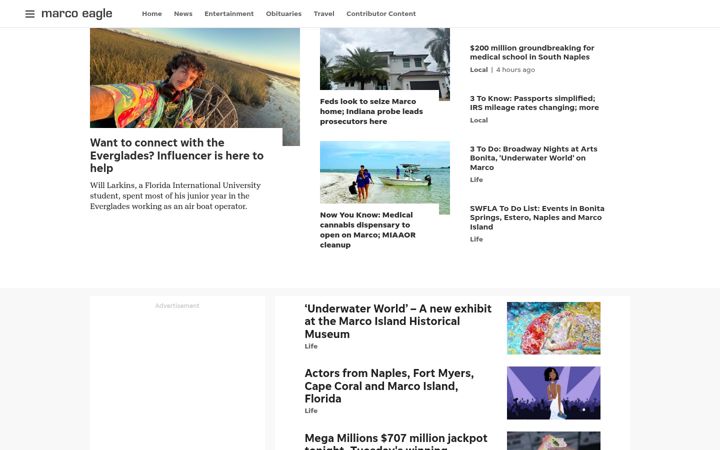Open 'Now You Know: Medical cannabis dispensary' story
This screenshot has height=450, width=720.
367,230
